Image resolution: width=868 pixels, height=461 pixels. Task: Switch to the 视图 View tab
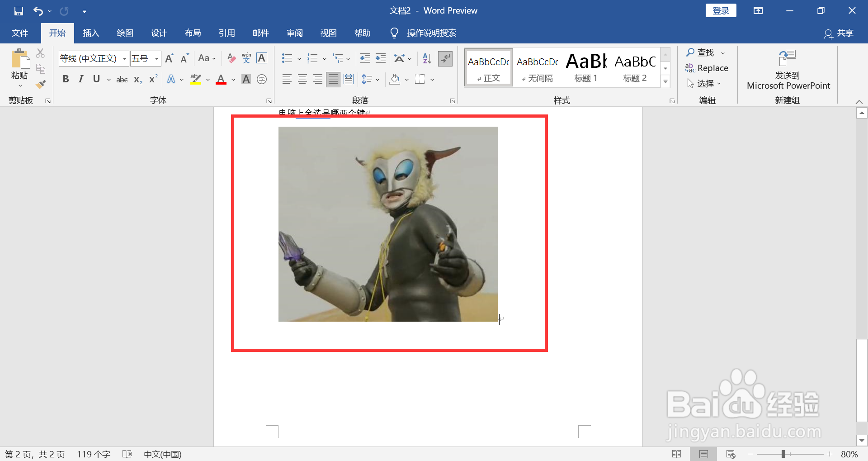tap(328, 33)
